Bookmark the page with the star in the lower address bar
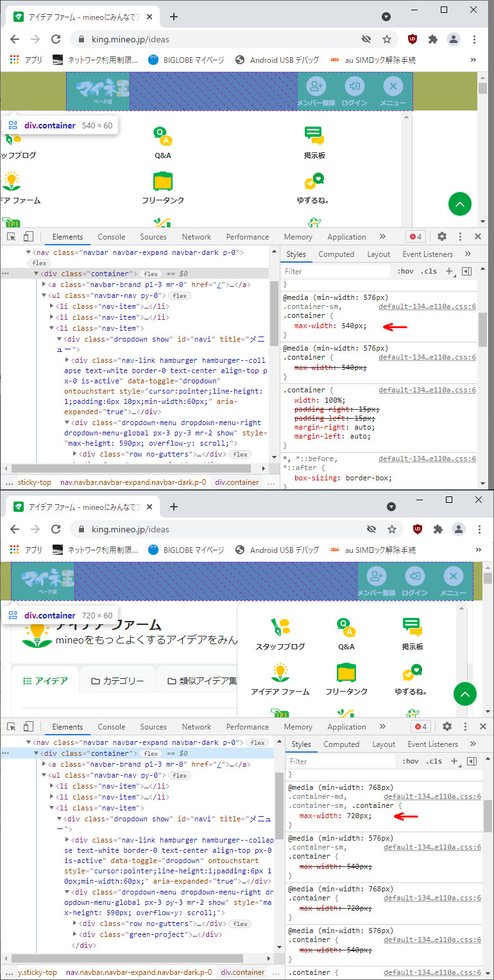Screen dimensions: 494x980 [391, 529]
